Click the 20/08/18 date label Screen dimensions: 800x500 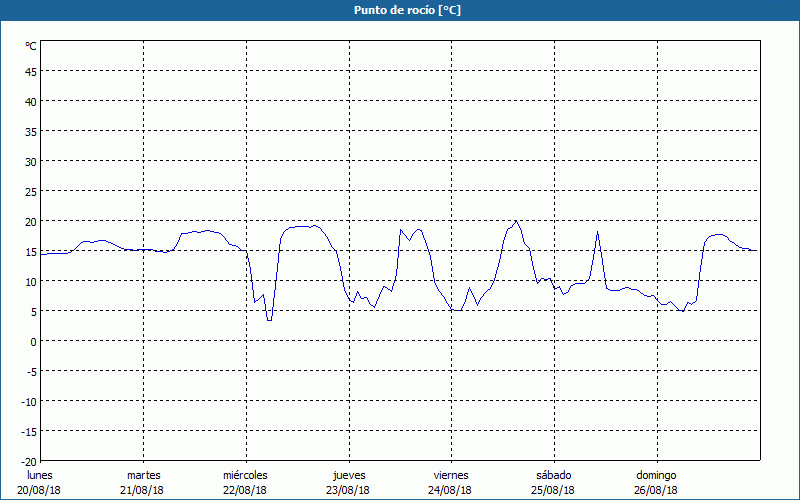pyautogui.click(x=39, y=490)
